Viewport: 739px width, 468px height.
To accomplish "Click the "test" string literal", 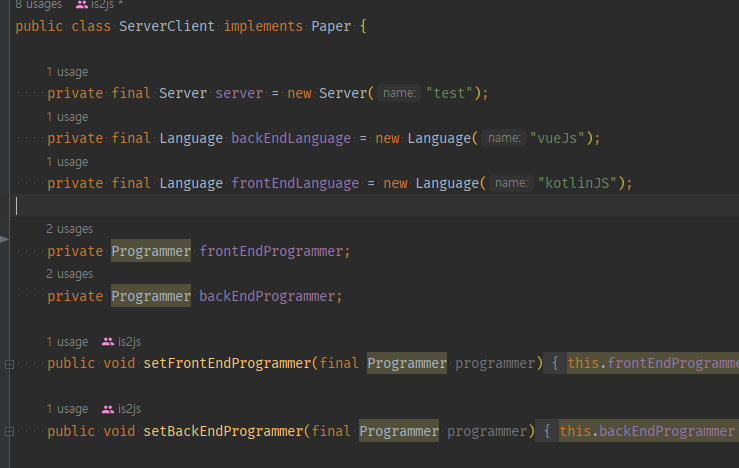I will 449,93.
